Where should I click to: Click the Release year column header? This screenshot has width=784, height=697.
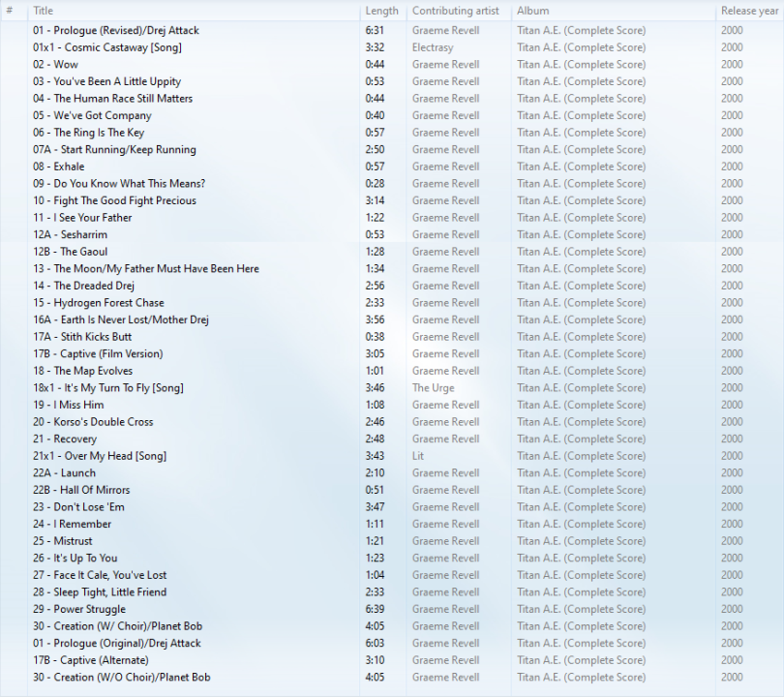point(749,11)
